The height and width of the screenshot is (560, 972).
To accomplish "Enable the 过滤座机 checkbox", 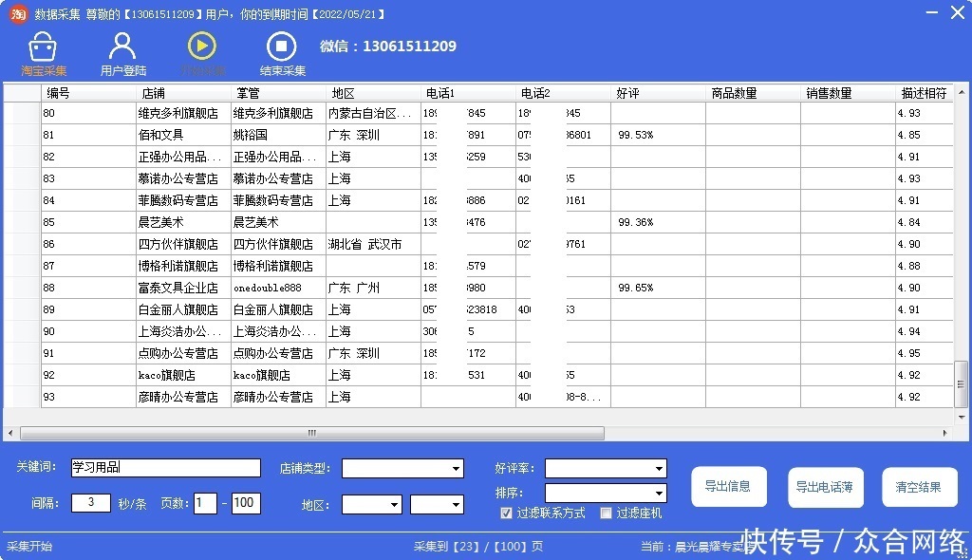I will coord(606,513).
